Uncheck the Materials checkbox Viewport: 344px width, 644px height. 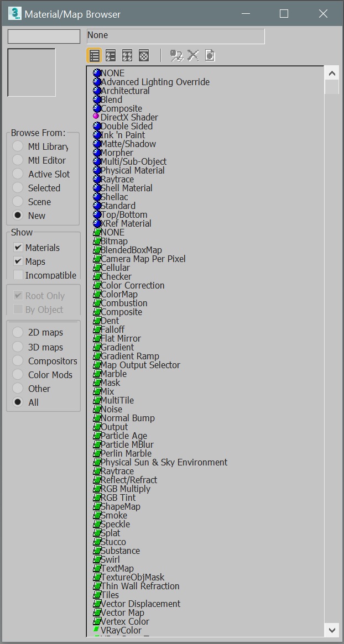tap(19, 248)
